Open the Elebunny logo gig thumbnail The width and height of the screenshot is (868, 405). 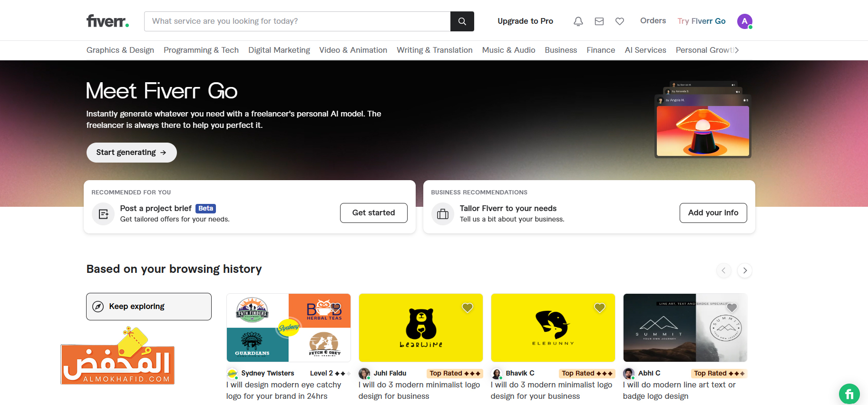[553, 328]
